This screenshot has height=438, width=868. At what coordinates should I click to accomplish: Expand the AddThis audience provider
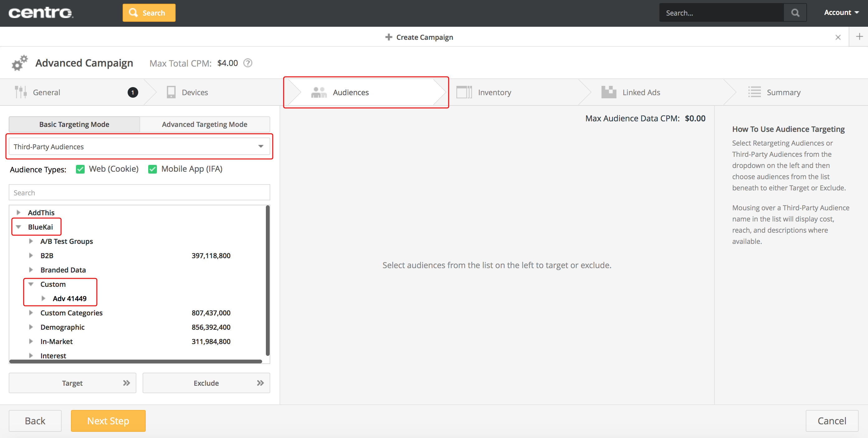(x=19, y=212)
